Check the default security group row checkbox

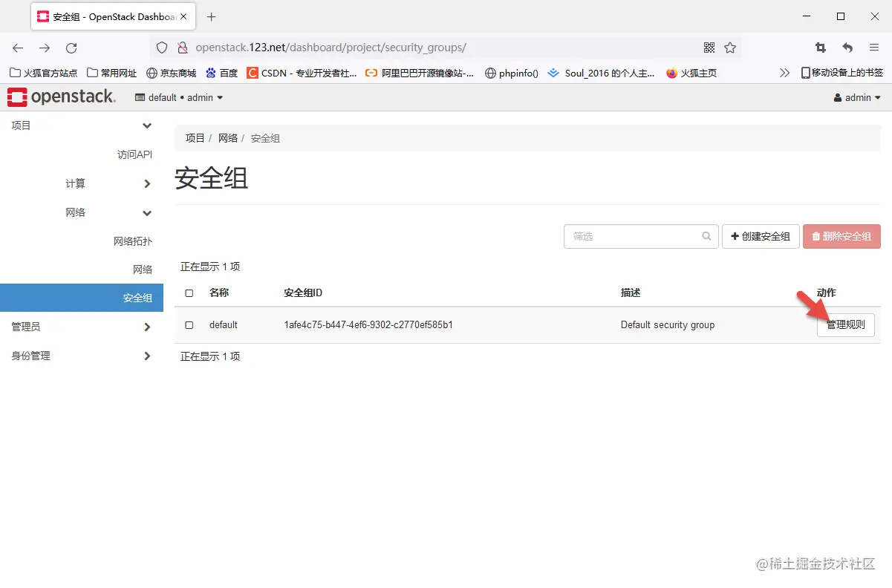pyautogui.click(x=189, y=324)
